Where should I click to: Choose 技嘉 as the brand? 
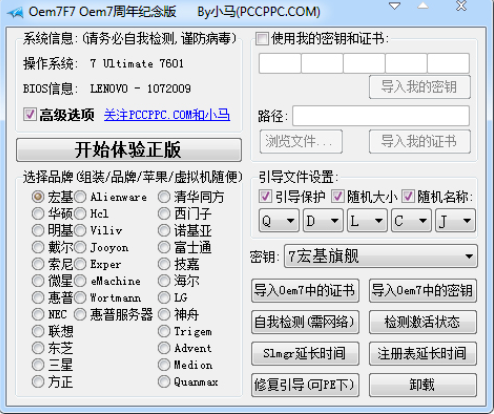click(x=164, y=264)
